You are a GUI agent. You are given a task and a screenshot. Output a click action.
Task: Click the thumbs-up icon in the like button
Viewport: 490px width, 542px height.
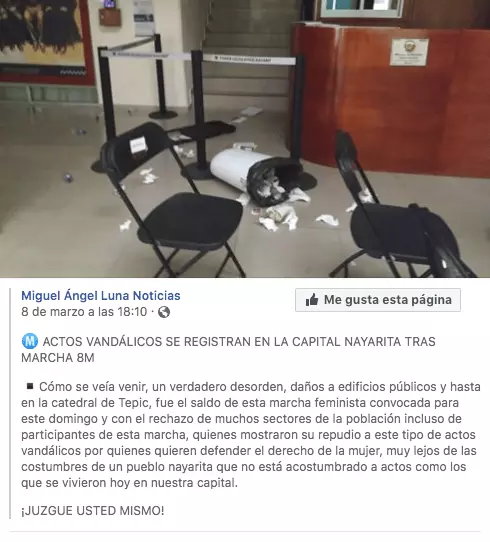click(x=312, y=300)
